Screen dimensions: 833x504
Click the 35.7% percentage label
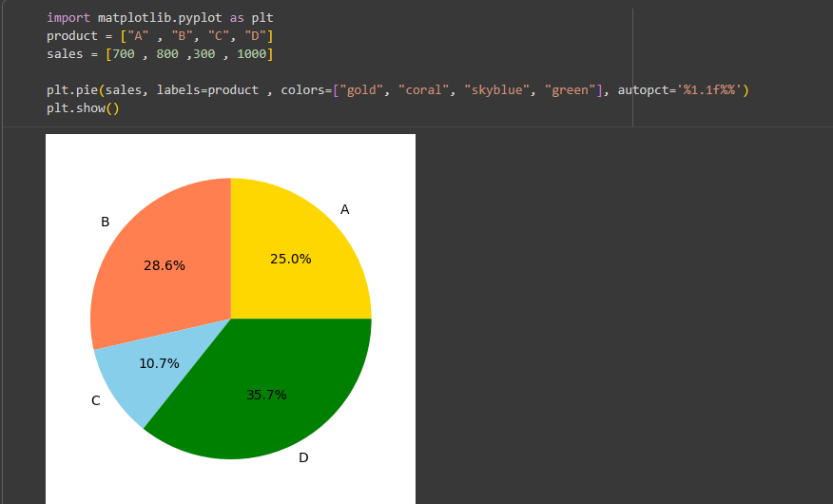266,395
